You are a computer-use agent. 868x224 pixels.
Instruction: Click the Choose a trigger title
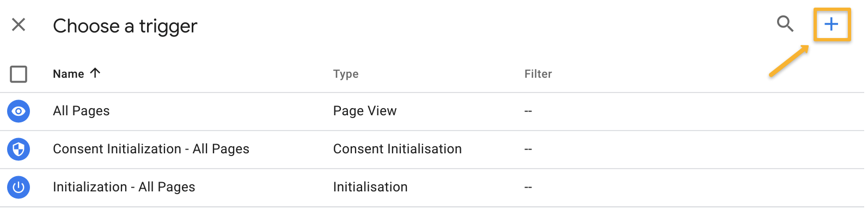(125, 26)
